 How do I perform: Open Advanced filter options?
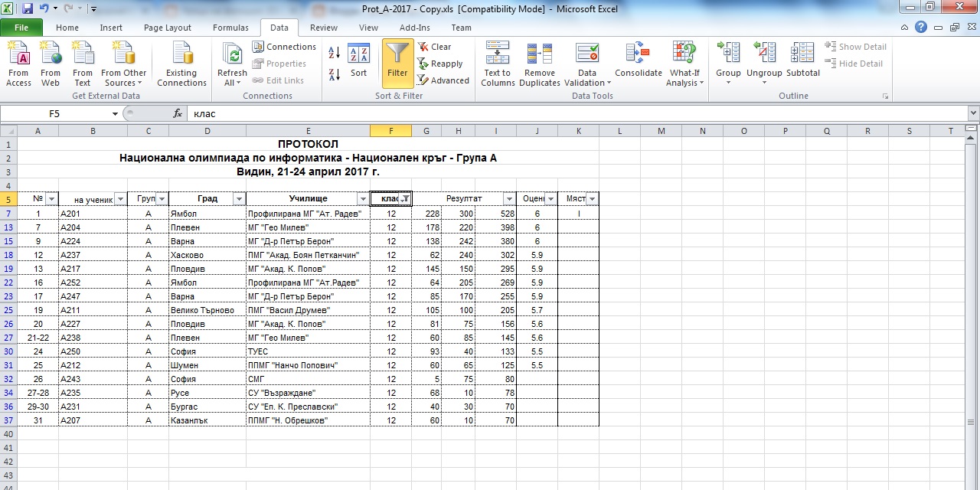coord(443,80)
